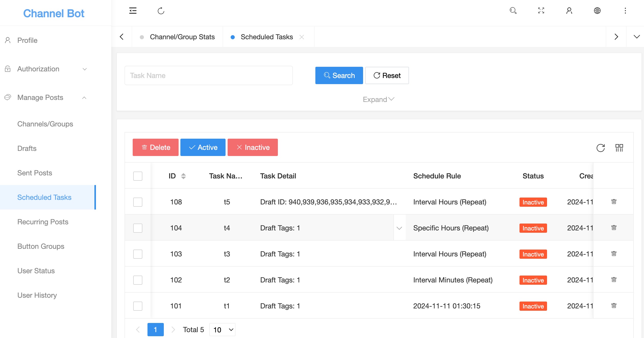
Task: Delete task 104 with trash icon
Action: point(614,228)
